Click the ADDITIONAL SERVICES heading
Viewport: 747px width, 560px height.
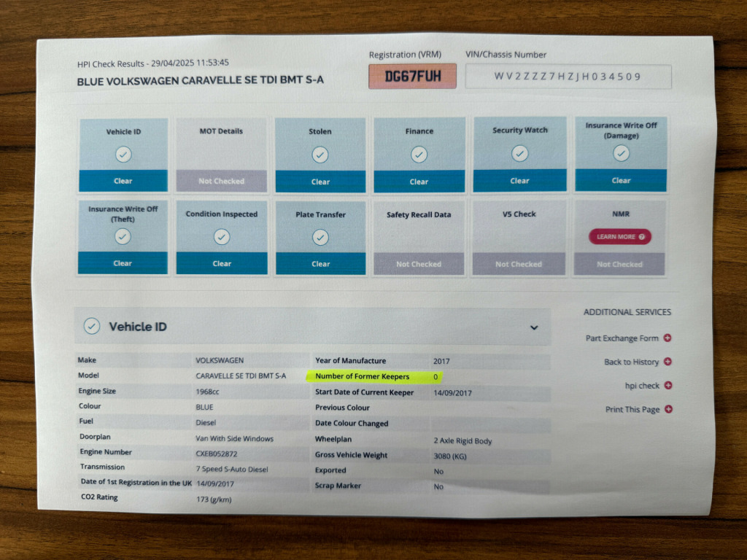click(627, 312)
